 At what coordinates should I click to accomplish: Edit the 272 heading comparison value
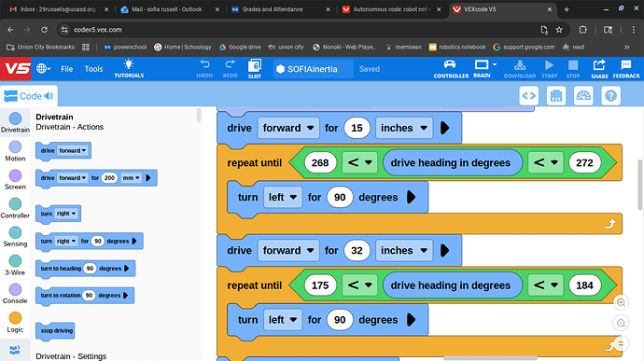coord(584,162)
